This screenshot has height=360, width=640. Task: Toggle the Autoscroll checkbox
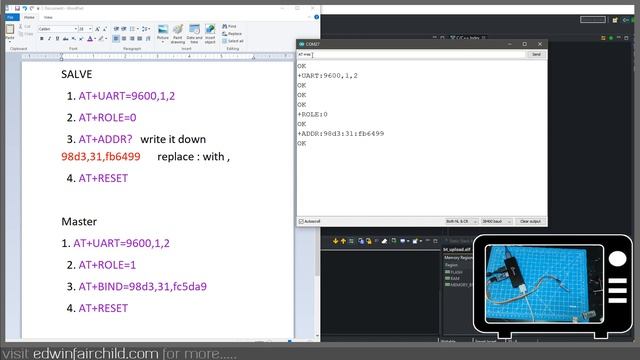301,221
